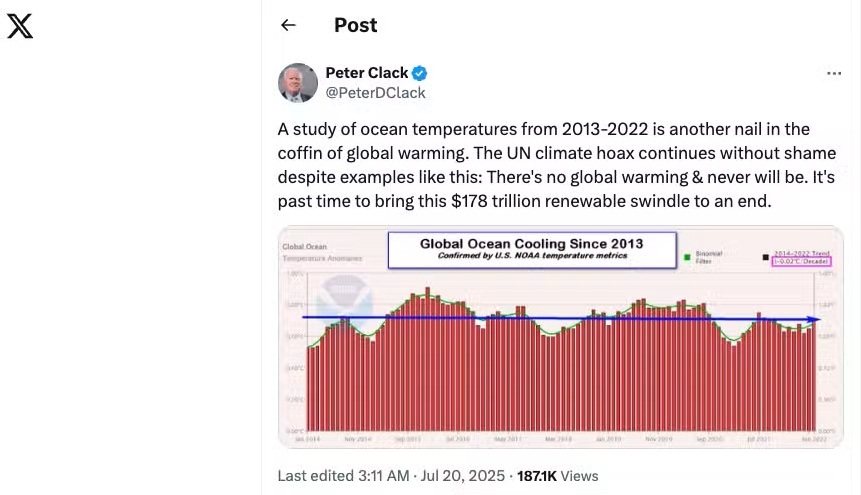Click the purple -0.02°C/Decade trend box
The image size is (861, 495).
(799, 262)
